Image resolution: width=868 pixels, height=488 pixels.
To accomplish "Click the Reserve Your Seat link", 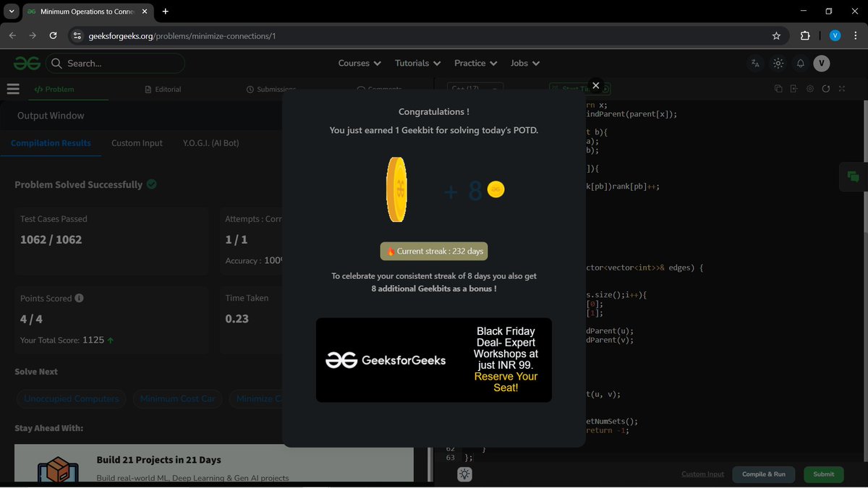I will [x=506, y=382].
